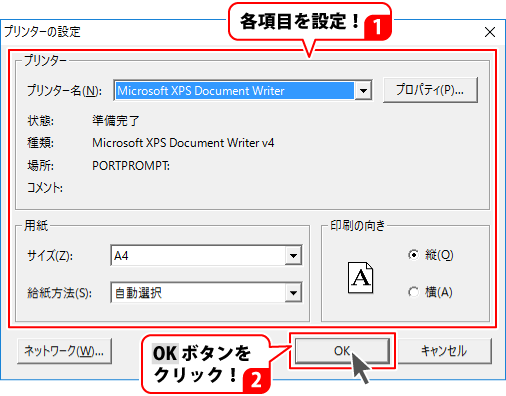
Task: Click the OK button
Action: (342, 351)
